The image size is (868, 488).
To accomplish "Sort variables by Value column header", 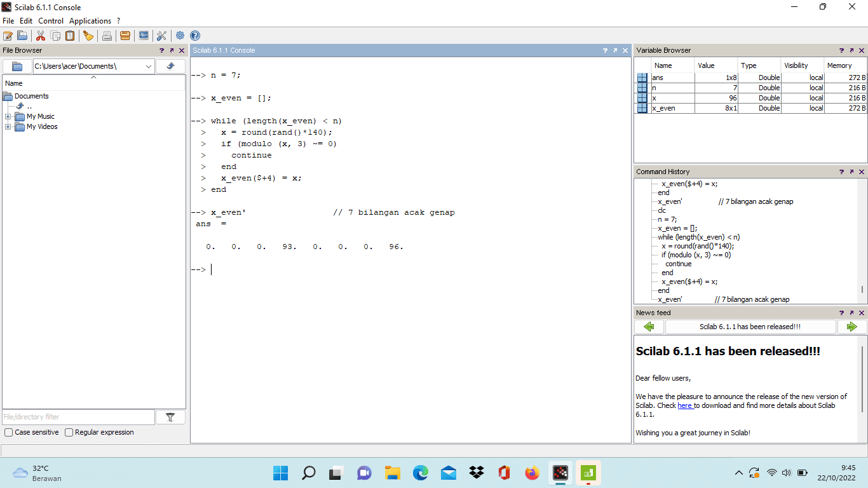I will [x=716, y=65].
